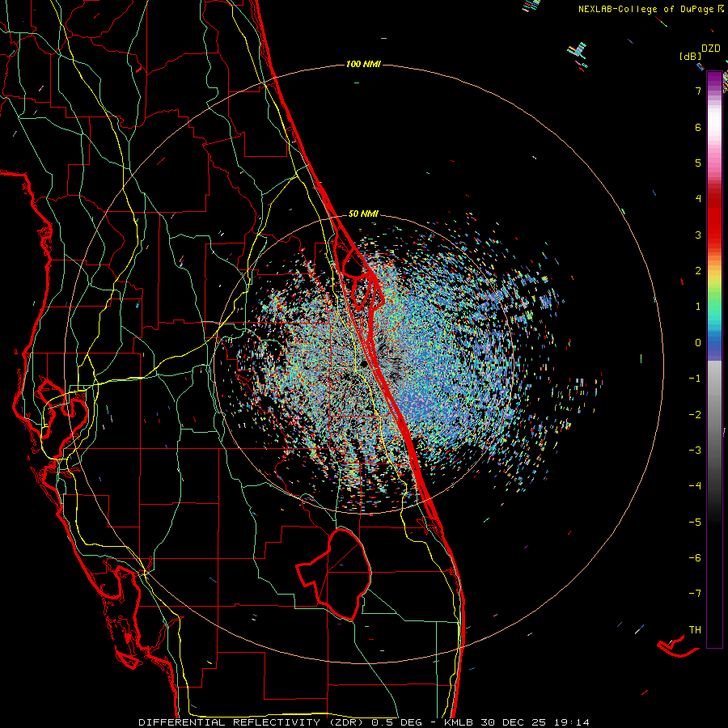Click the 0 value on the scale

coord(698,343)
